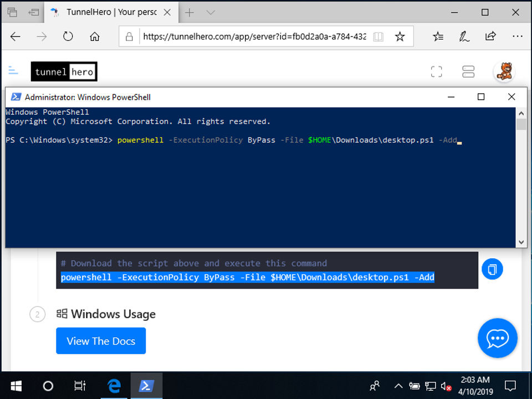
Task: Add page to favorites with star
Action: (400, 37)
